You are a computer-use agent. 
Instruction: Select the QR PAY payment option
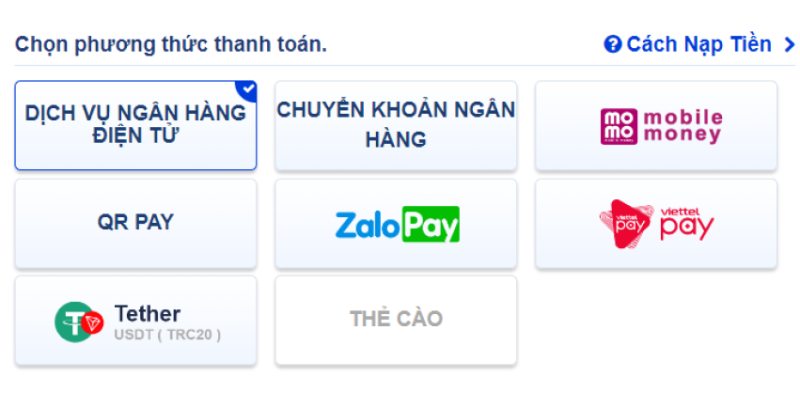(135, 223)
